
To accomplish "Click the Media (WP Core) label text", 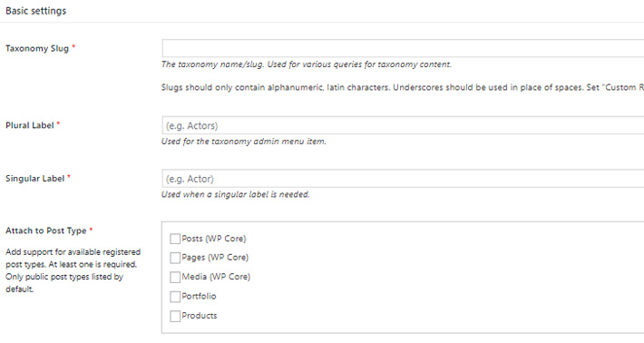I will click(x=216, y=277).
